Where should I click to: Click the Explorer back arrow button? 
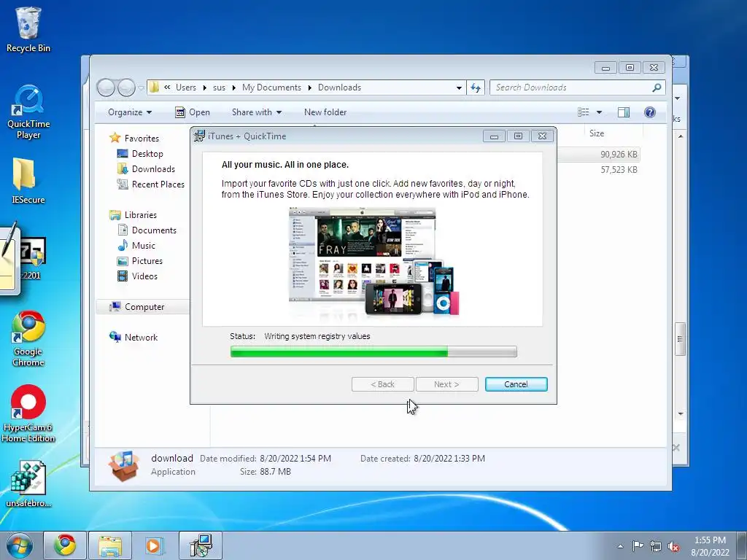106,87
